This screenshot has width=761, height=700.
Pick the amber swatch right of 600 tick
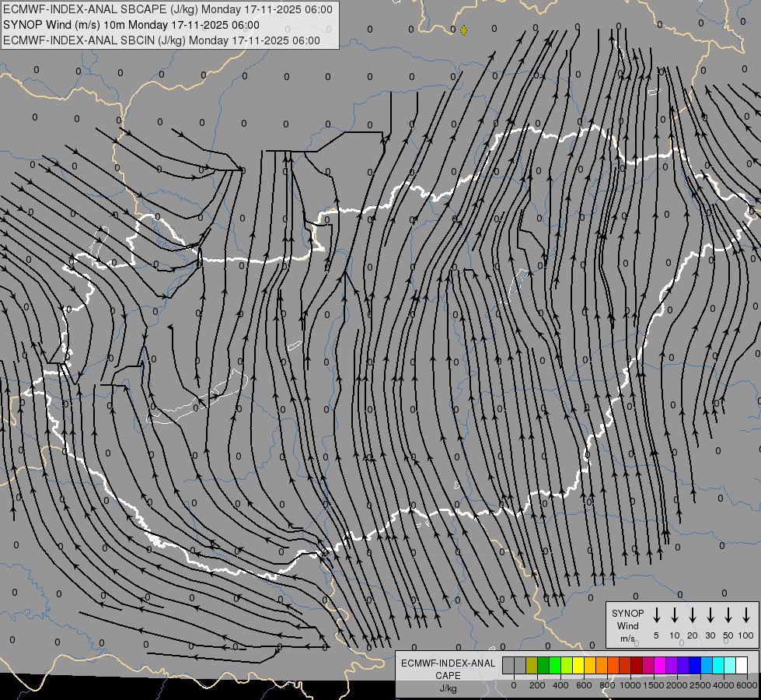pos(590,665)
